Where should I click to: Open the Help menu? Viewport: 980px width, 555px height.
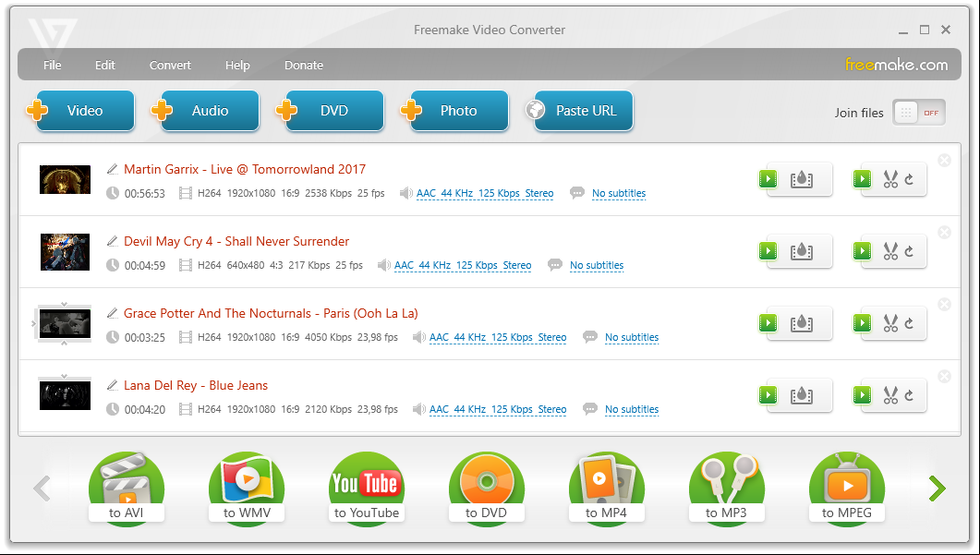click(x=237, y=65)
